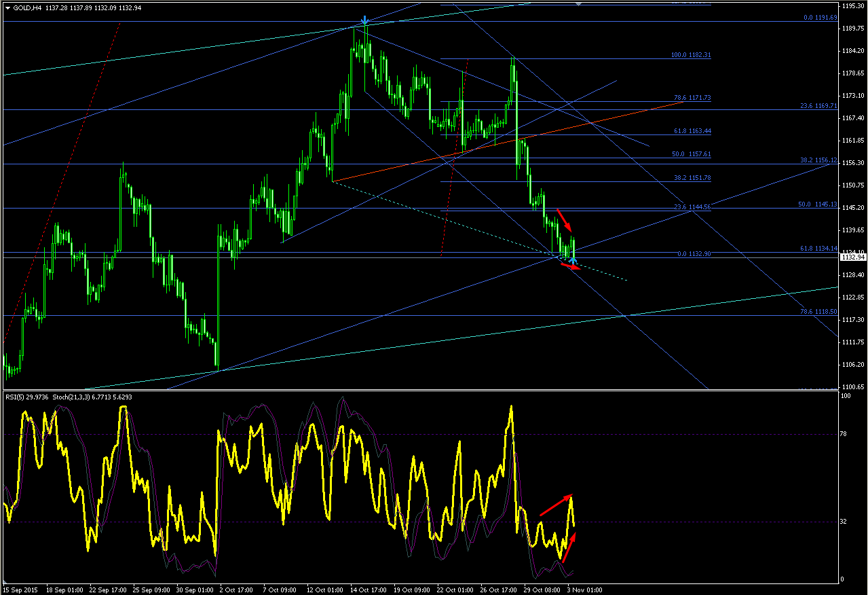Click price scale value 1184.20
This screenshot has height=595, width=868.
853,51
